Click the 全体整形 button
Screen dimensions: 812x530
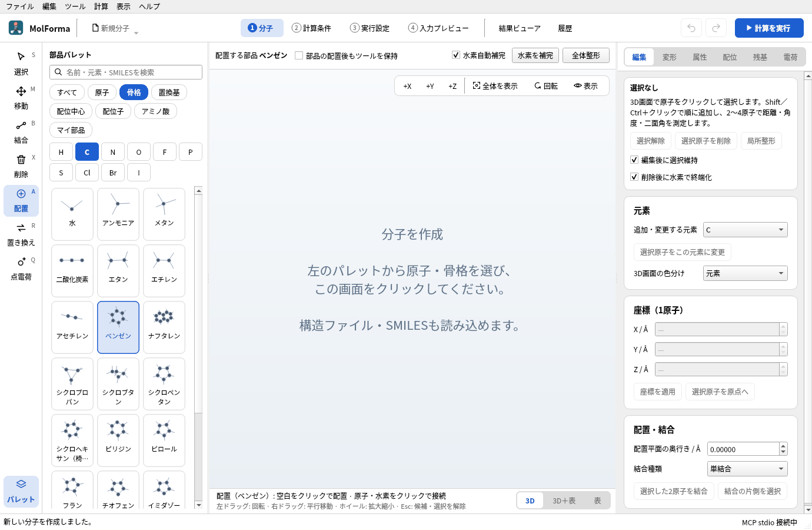coord(586,55)
